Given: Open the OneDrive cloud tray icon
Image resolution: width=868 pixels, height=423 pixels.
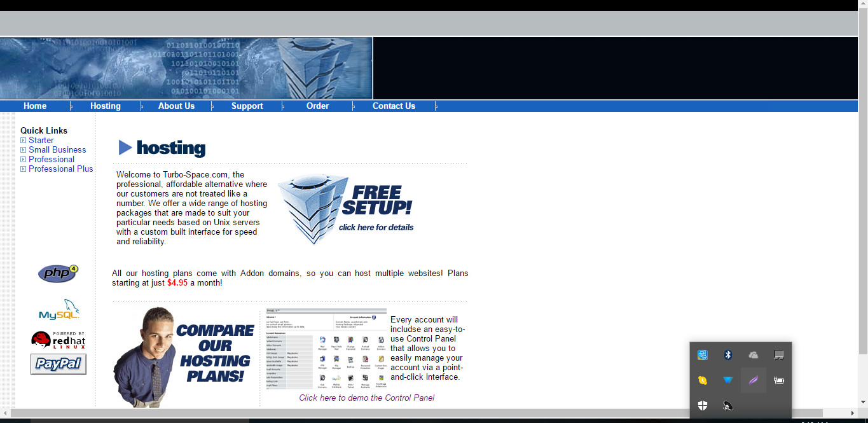Looking at the screenshot, I should [754, 355].
